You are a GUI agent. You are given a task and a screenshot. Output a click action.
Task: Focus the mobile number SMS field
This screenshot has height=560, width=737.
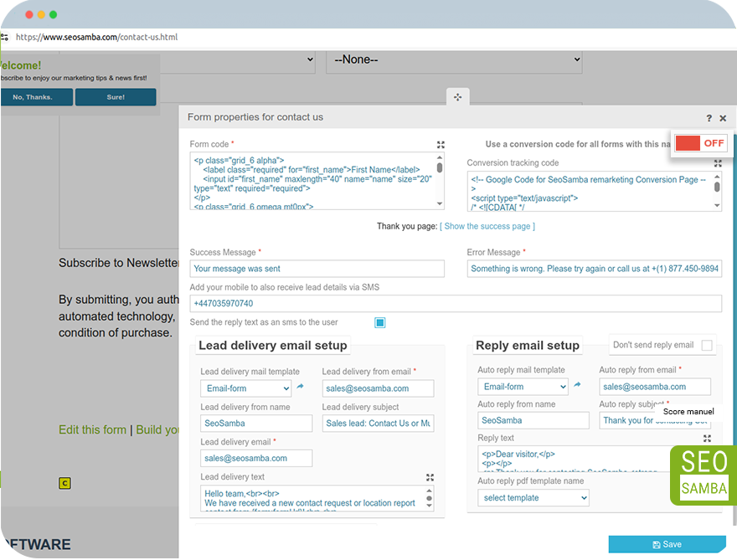(x=456, y=304)
